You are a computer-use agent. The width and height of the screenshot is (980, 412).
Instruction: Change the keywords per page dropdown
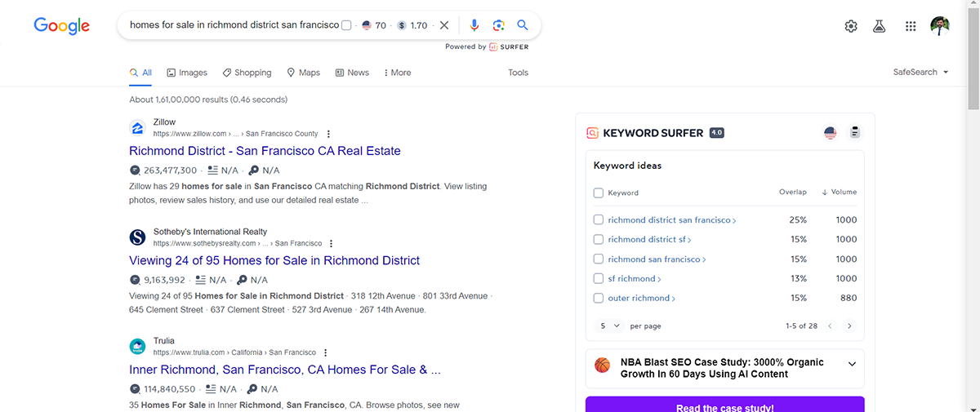pyautogui.click(x=610, y=326)
